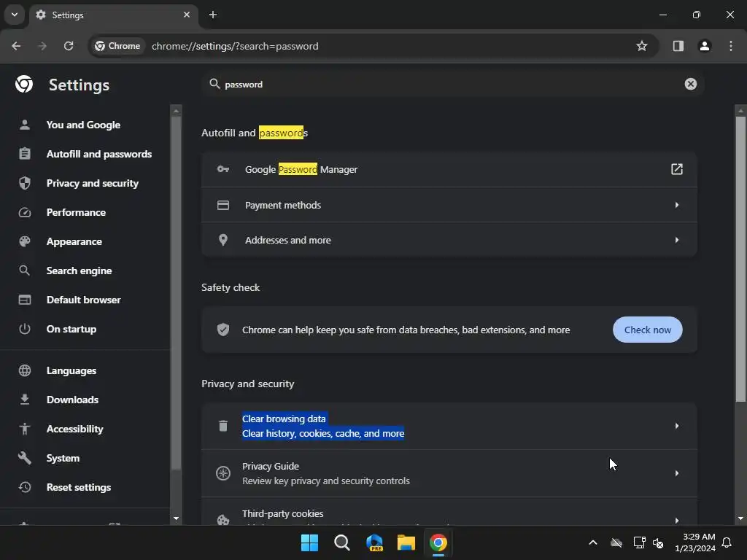The width and height of the screenshot is (747, 560).
Task: Click the wrench icon beside System
Action: coord(25,458)
